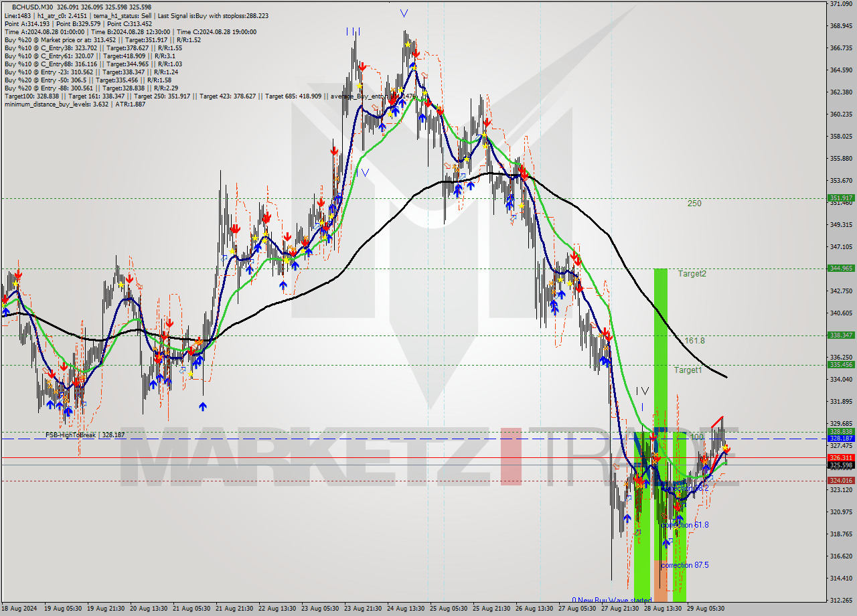
Task: Click the Buy %20 @ Market price line
Action: [102, 40]
